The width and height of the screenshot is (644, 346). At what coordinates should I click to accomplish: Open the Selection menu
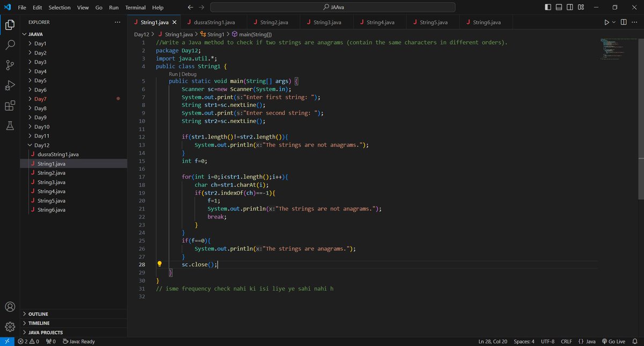pyautogui.click(x=59, y=8)
